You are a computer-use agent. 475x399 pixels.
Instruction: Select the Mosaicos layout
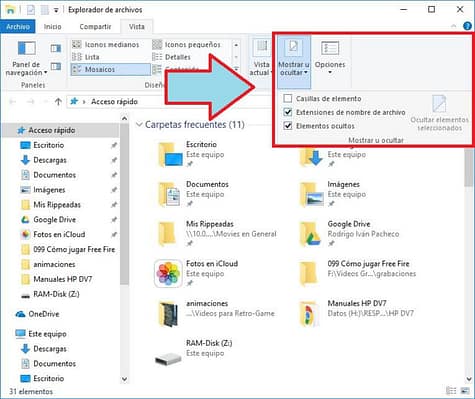coord(111,69)
